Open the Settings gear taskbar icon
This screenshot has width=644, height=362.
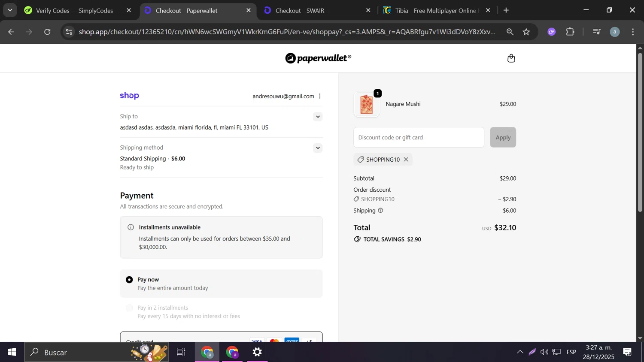tap(257, 352)
